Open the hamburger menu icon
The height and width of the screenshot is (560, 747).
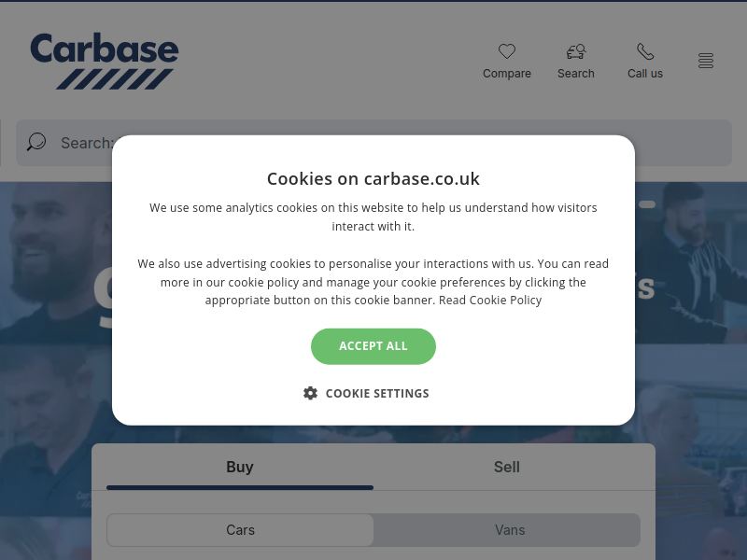(706, 61)
